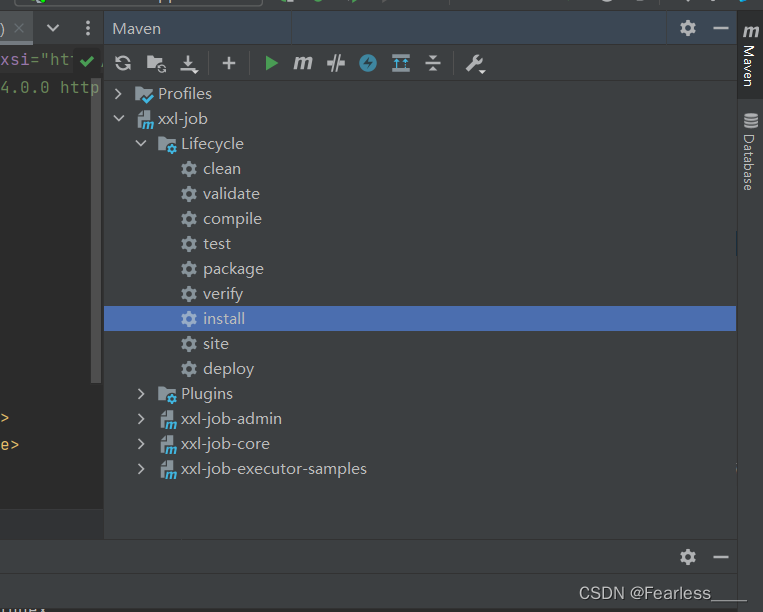Run Maven build green play icon
The height and width of the screenshot is (612, 763).
tap(271, 63)
